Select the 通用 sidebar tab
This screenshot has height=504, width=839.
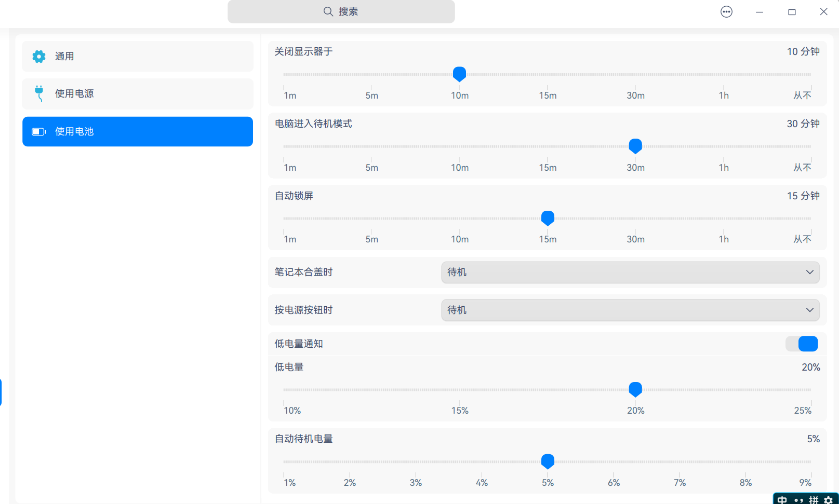point(138,57)
